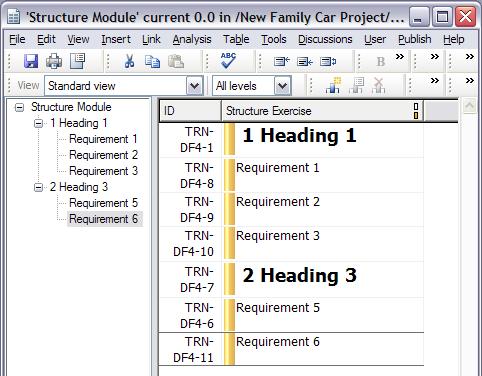Expand the top-right toolbar overflow chevron under Help
Viewport: 482px width, 376px height.
pos(470,57)
